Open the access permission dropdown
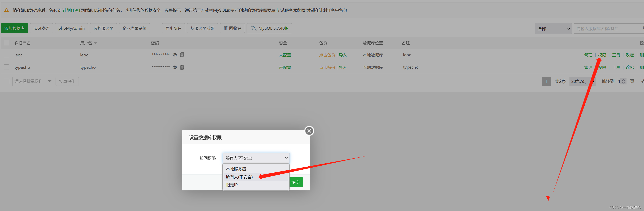644x211 pixels. click(256, 158)
